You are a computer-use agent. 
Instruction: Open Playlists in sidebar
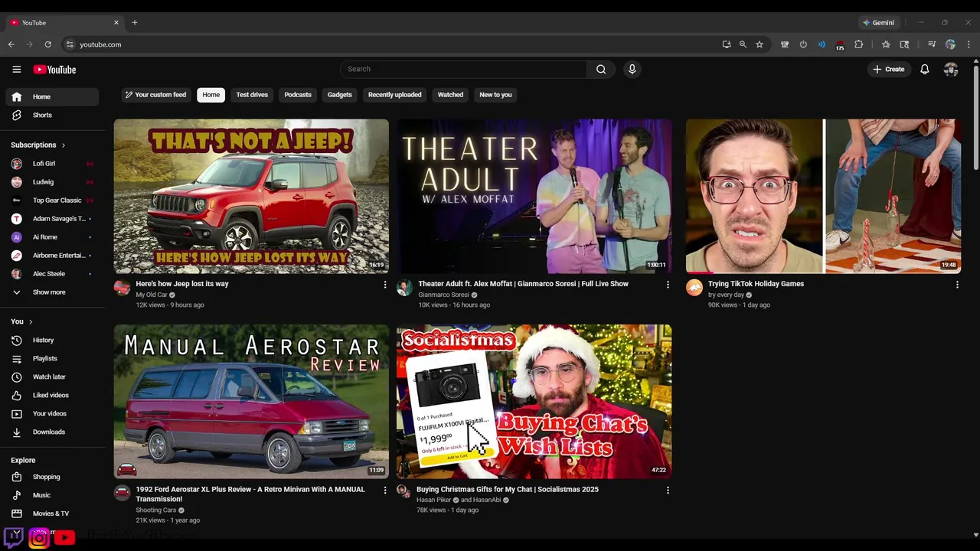(x=52, y=358)
